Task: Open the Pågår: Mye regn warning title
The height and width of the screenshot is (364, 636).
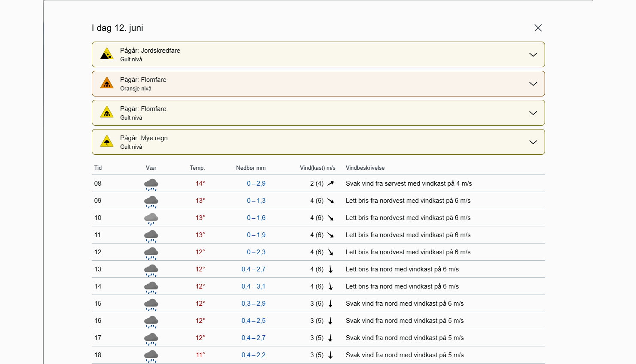Action: (144, 138)
